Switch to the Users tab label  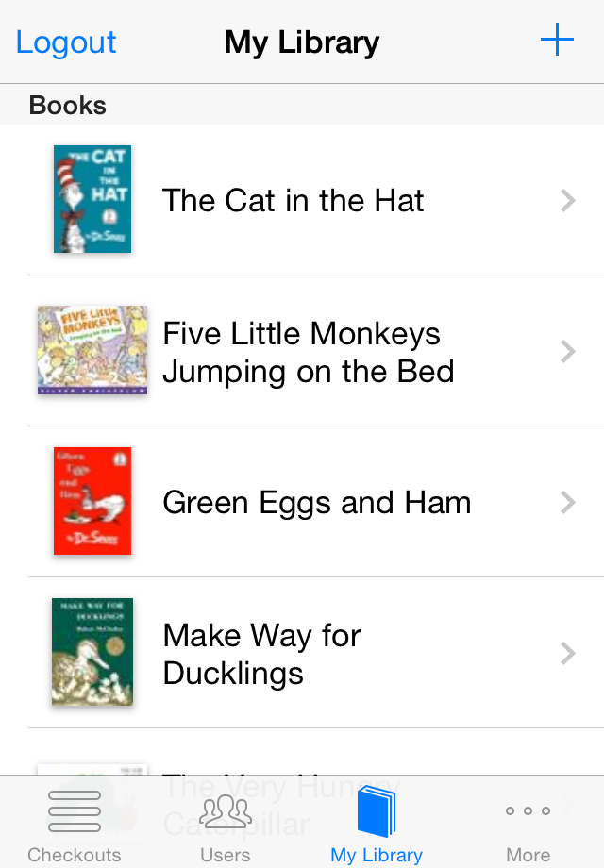(226, 855)
